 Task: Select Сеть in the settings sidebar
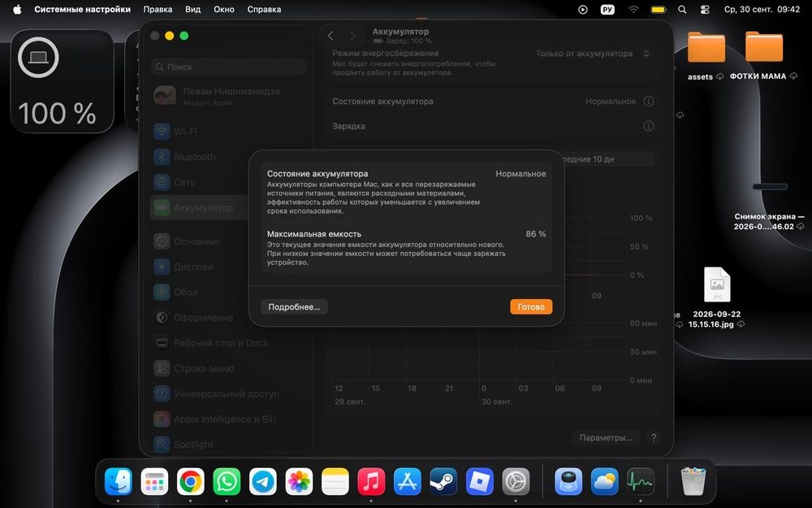[x=228, y=182]
